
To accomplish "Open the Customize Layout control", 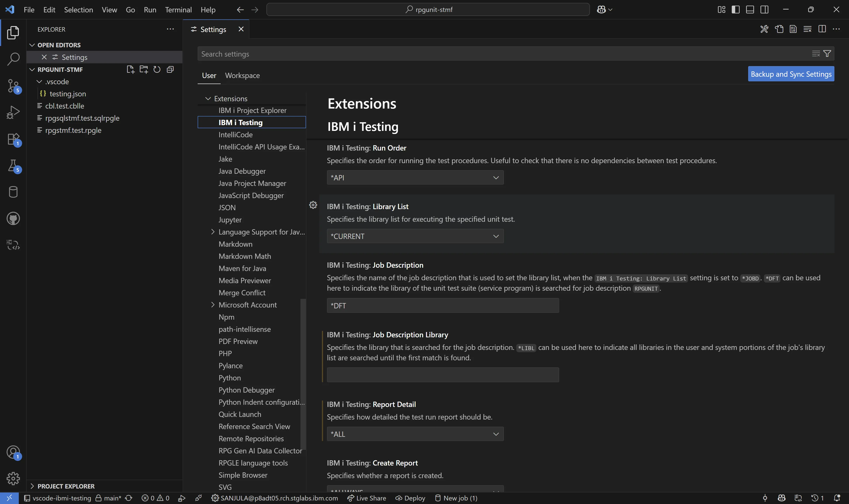I will point(721,10).
